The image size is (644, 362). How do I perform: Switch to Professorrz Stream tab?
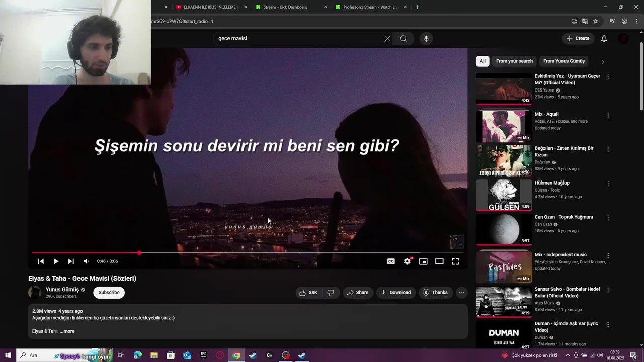tap(371, 7)
